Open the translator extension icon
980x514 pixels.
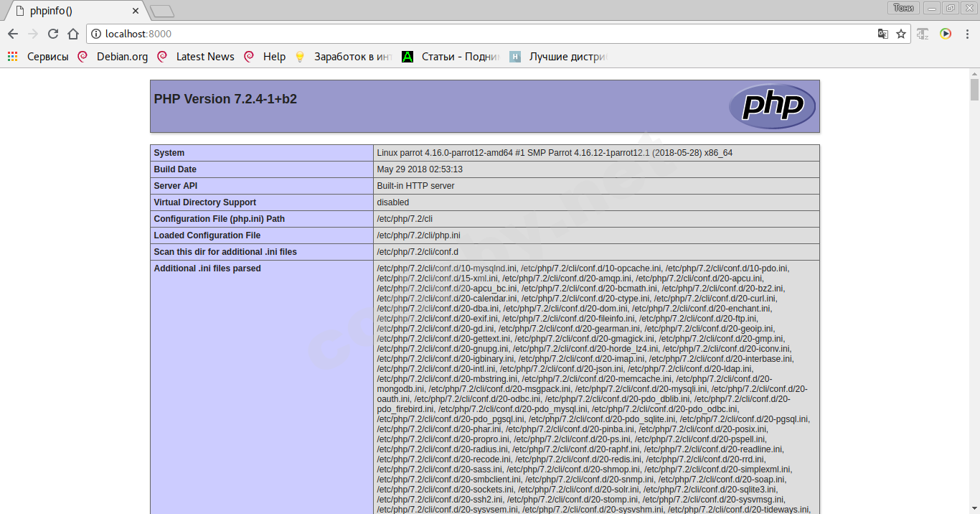pos(923,34)
